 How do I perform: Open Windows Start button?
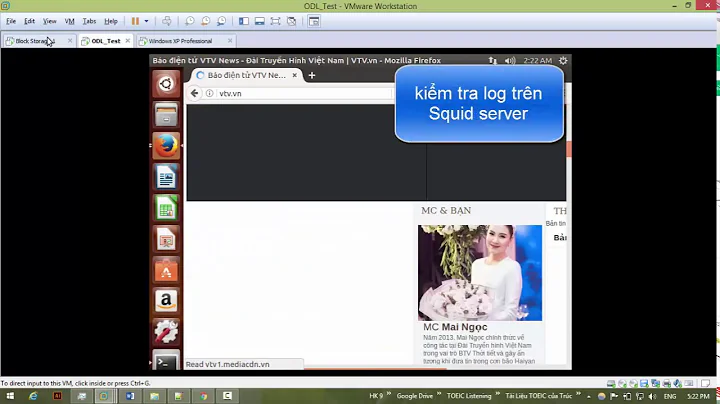tap(10, 396)
